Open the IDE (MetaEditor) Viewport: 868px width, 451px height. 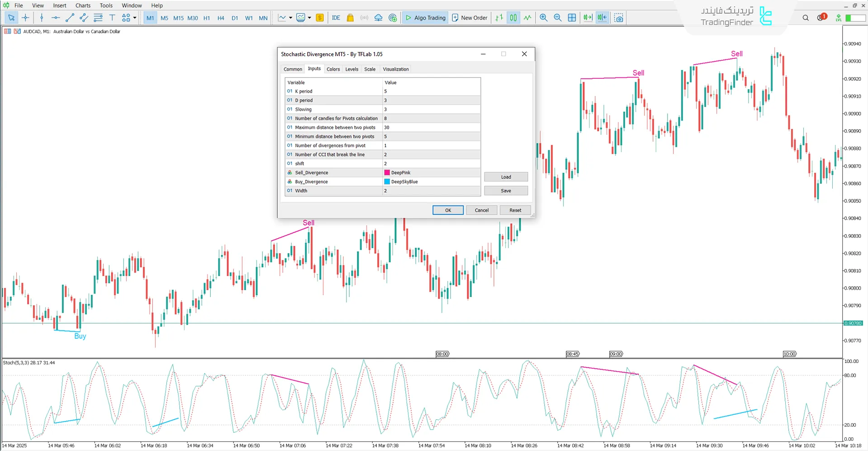point(336,18)
